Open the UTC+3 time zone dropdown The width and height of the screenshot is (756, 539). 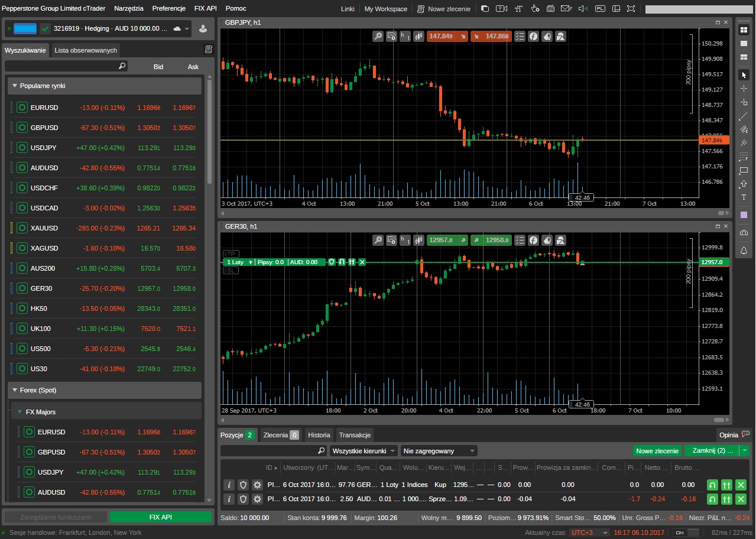589,532
